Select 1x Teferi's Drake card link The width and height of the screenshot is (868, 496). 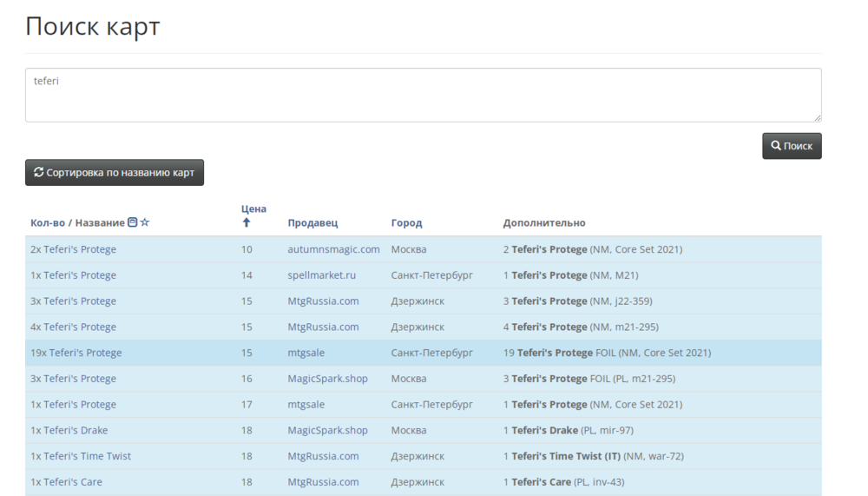coord(69,430)
